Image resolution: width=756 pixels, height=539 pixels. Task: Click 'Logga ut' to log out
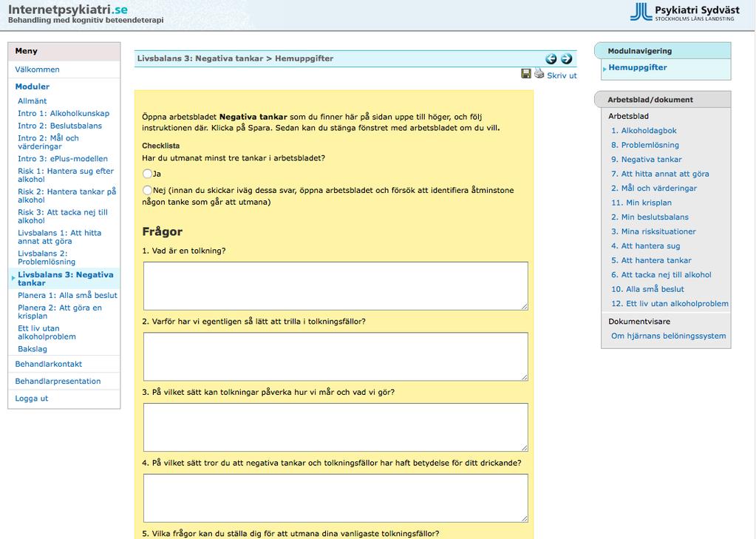pos(32,399)
